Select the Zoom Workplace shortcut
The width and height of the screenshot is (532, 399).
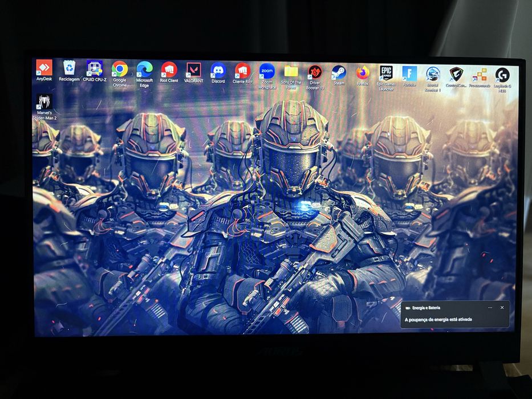tap(267, 76)
